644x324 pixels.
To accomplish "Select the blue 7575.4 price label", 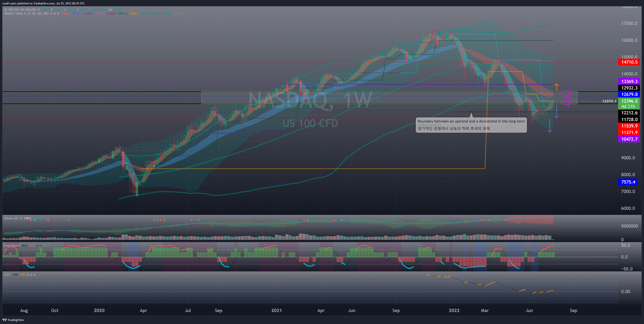I will coord(628,182).
